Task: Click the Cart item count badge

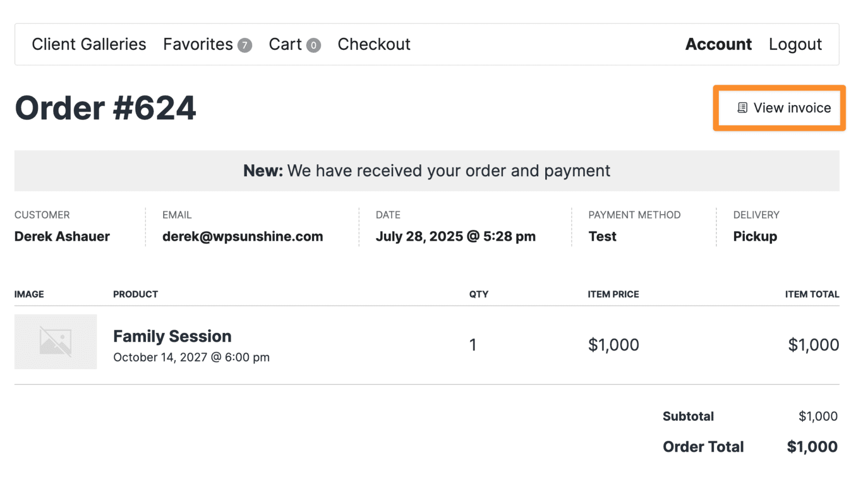Action: [314, 45]
